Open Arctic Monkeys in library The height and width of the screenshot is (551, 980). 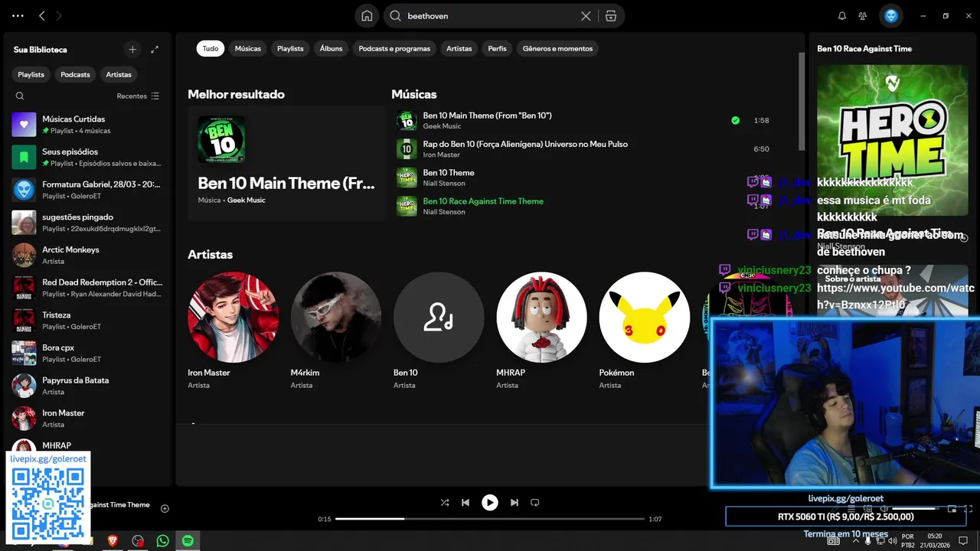click(x=87, y=255)
